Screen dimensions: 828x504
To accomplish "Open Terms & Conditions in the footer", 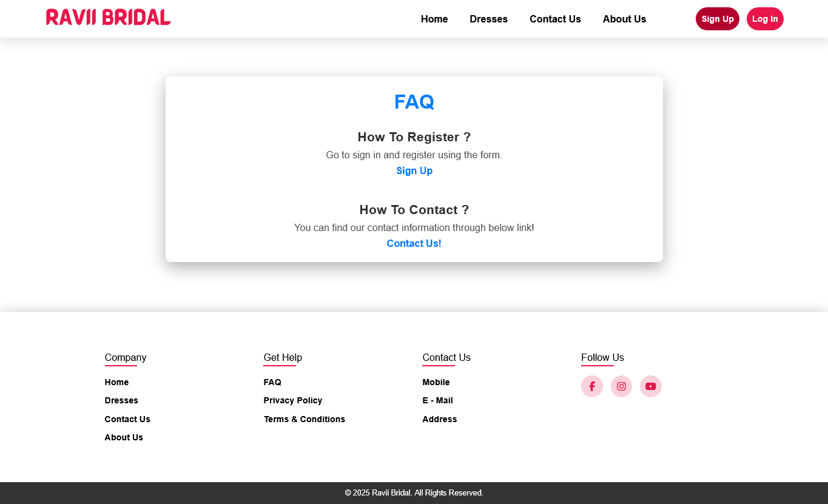I will point(305,419).
